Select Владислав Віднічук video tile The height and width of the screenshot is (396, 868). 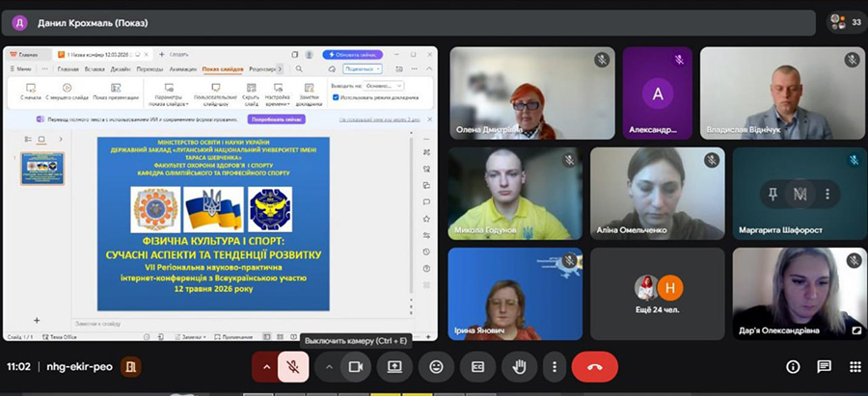pyautogui.click(x=782, y=92)
